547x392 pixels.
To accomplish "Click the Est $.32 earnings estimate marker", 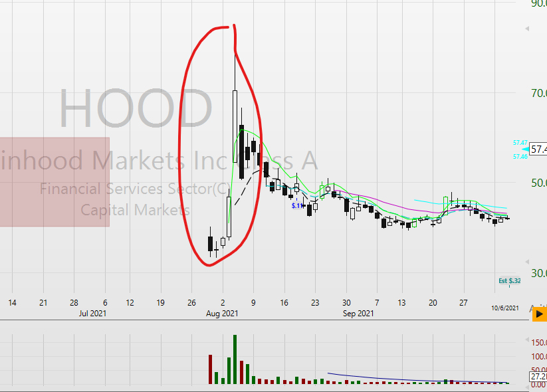I will point(509,281).
